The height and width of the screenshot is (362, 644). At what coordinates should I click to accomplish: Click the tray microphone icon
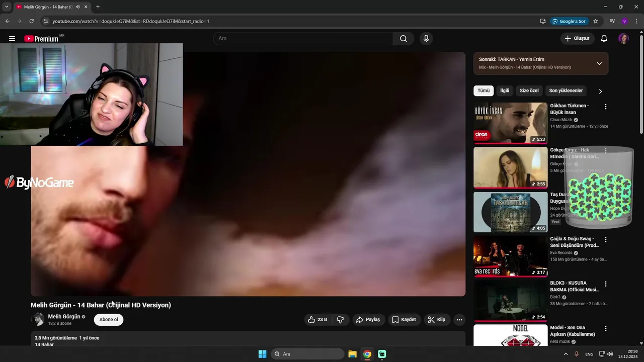click(x=577, y=354)
